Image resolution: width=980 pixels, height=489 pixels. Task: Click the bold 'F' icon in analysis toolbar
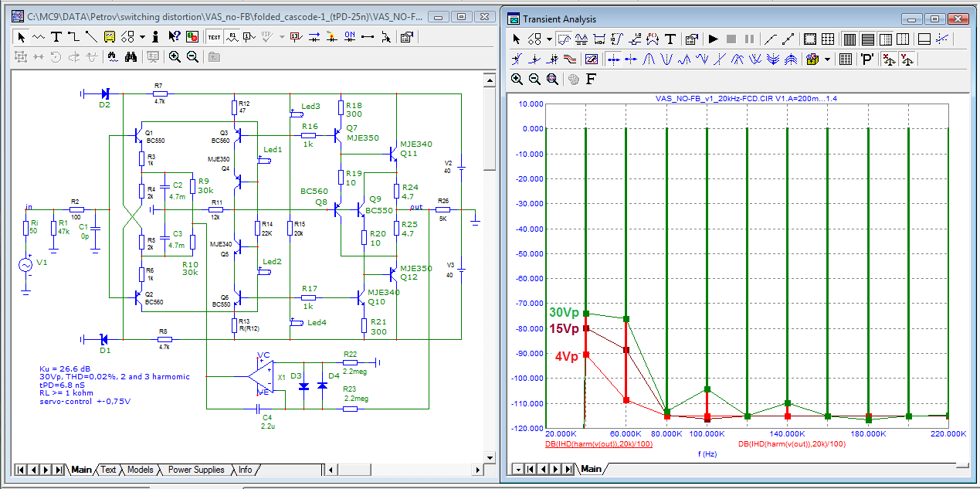(x=591, y=80)
